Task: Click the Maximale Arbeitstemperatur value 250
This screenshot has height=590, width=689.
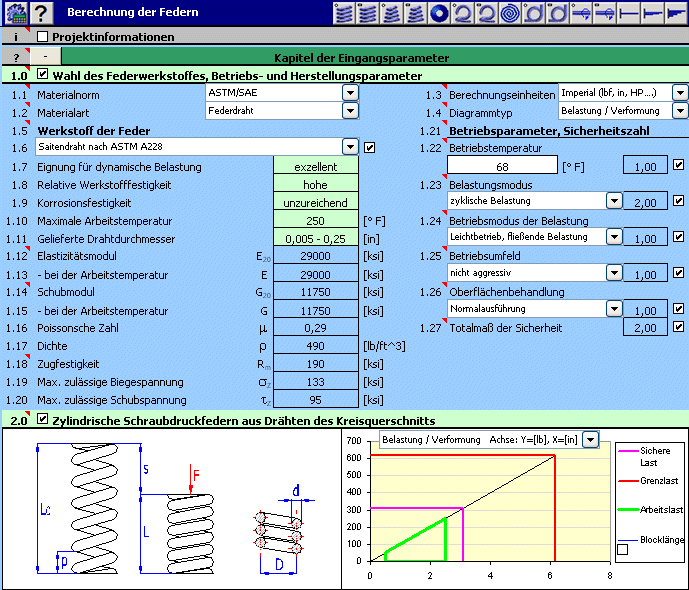Action: (315, 221)
